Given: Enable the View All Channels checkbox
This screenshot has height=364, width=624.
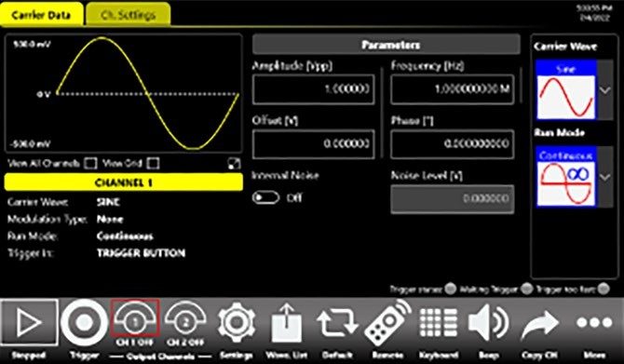Looking at the screenshot, I should [91, 163].
